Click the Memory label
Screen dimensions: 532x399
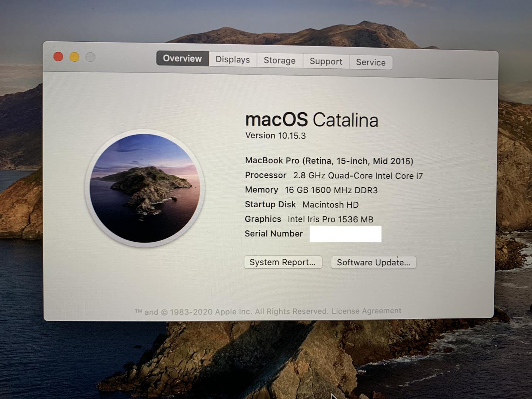(262, 190)
